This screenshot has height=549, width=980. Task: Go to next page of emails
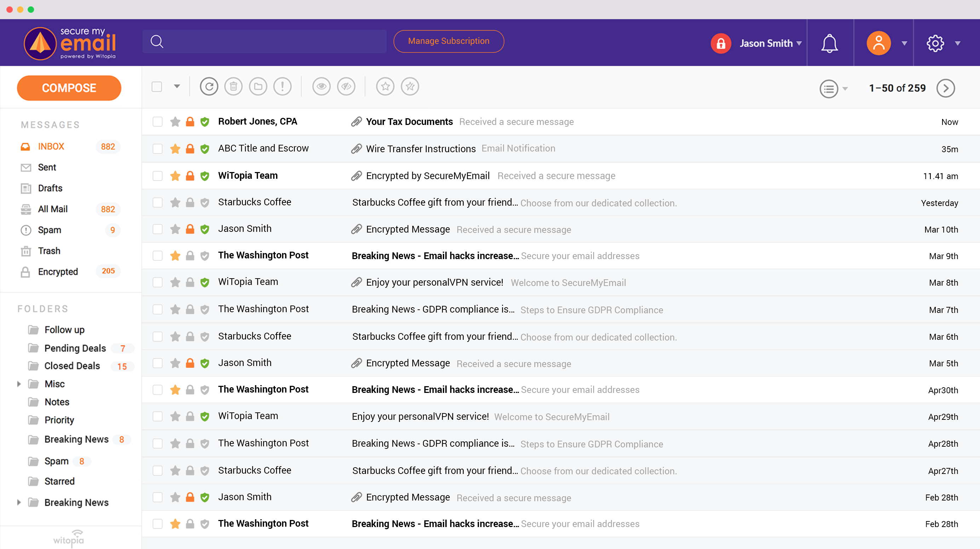tap(945, 88)
